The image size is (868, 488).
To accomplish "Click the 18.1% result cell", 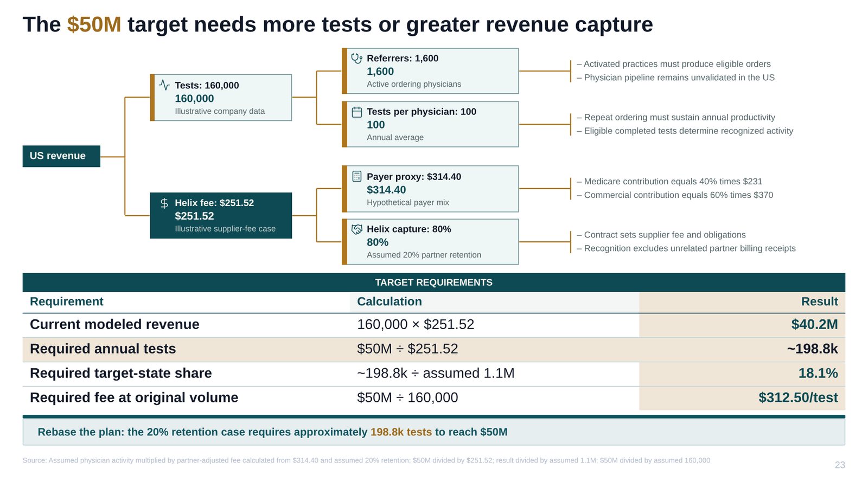I will point(742,374).
